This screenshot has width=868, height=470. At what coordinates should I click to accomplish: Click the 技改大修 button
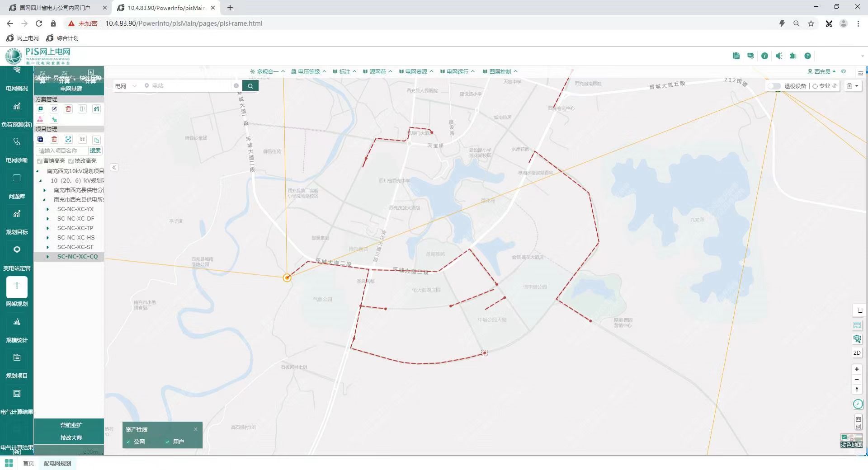click(x=71, y=437)
